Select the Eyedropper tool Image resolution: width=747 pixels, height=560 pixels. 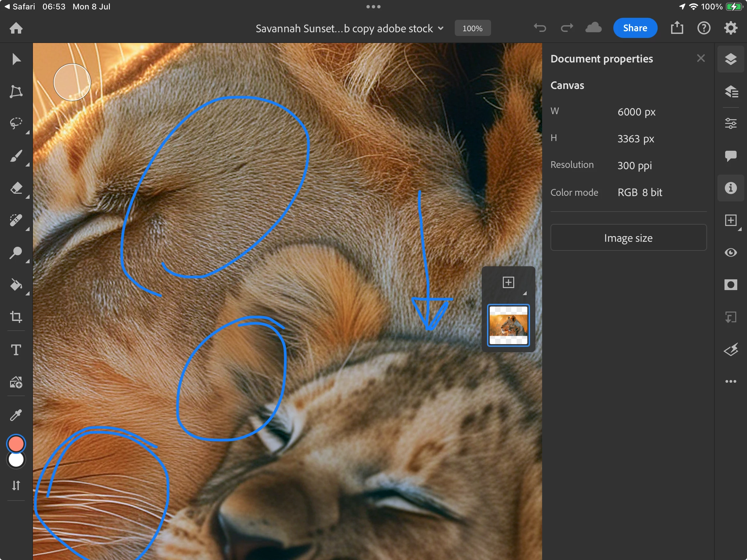coord(16,415)
